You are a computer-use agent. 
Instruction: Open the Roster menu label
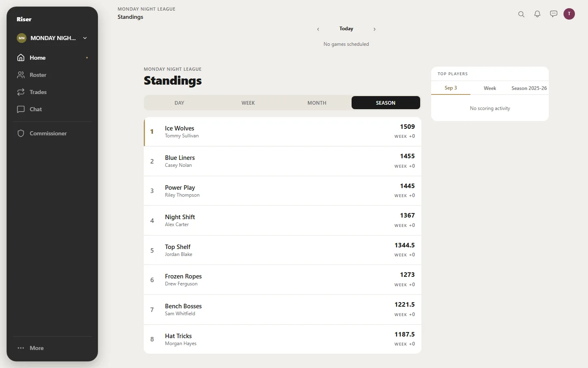[x=38, y=75]
